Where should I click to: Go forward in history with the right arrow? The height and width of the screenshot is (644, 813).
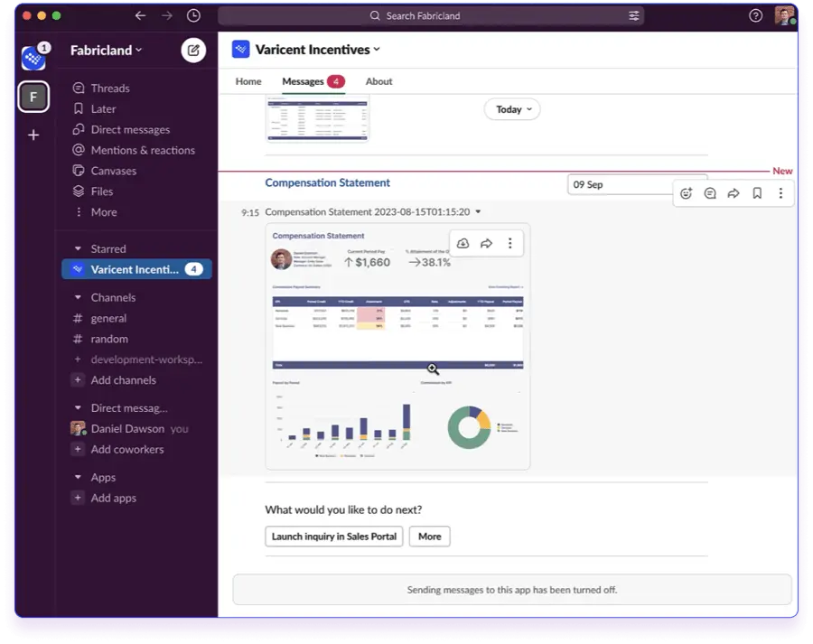tap(167, 15)
